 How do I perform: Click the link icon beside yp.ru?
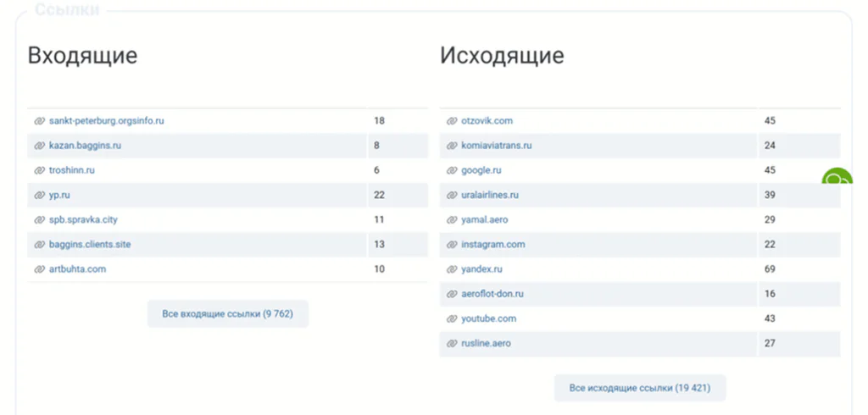39,196
